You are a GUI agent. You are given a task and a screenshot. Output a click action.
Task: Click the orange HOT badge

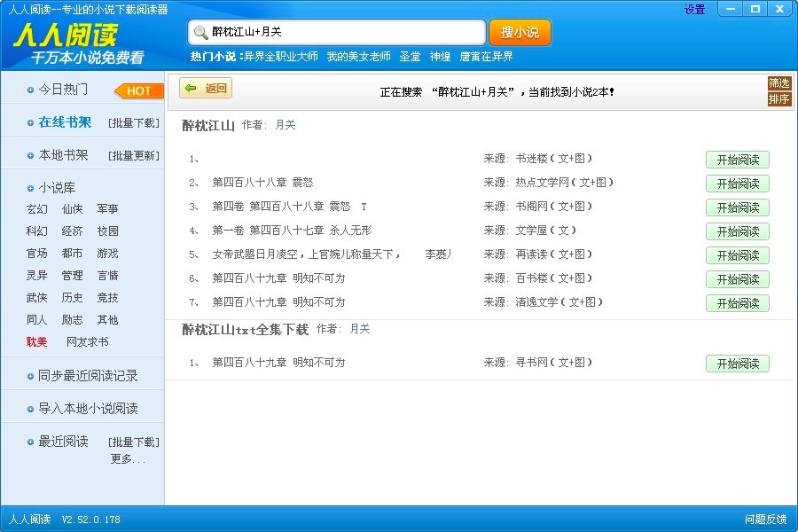click(x=138, y=90)
